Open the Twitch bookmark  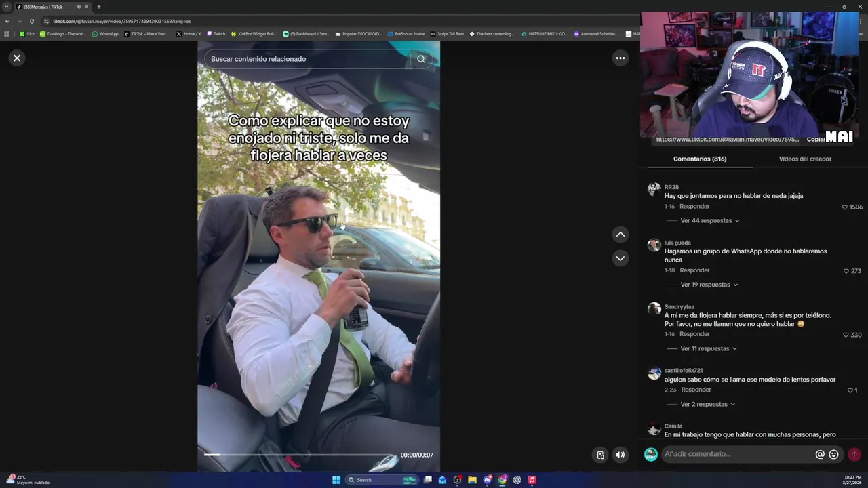[216, 33]
